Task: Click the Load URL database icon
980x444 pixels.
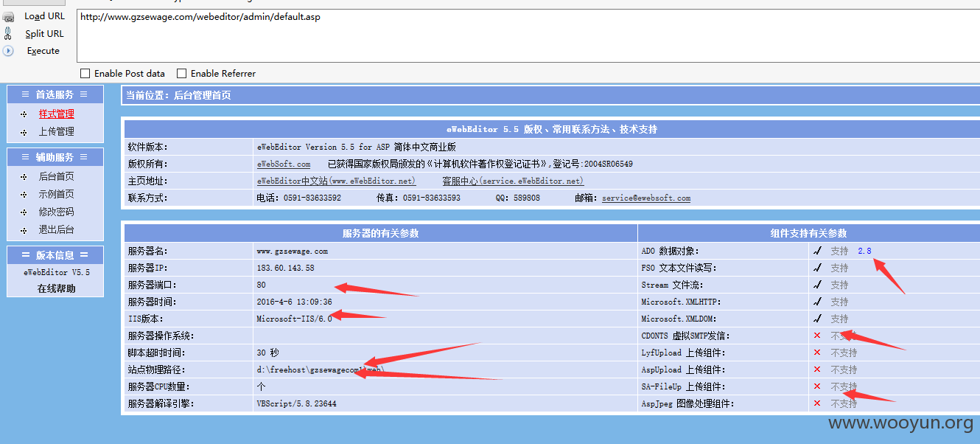Action: click(x=8, y=17)
